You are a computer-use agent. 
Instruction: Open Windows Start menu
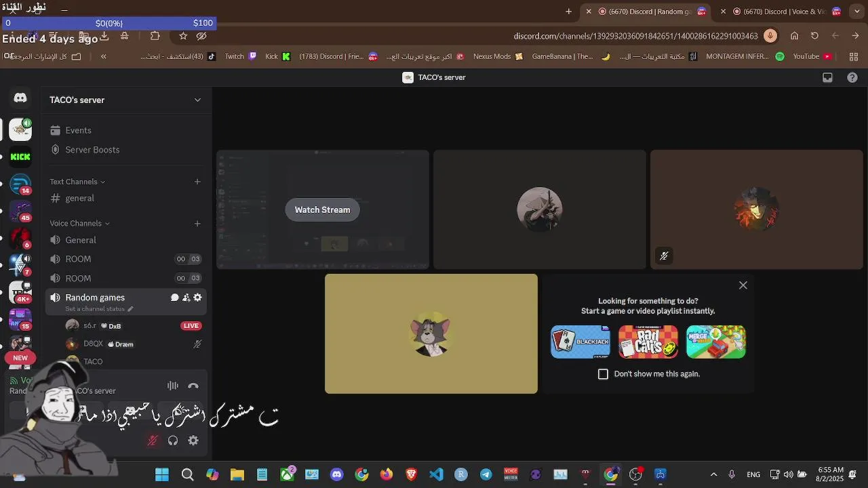[162, 474]
